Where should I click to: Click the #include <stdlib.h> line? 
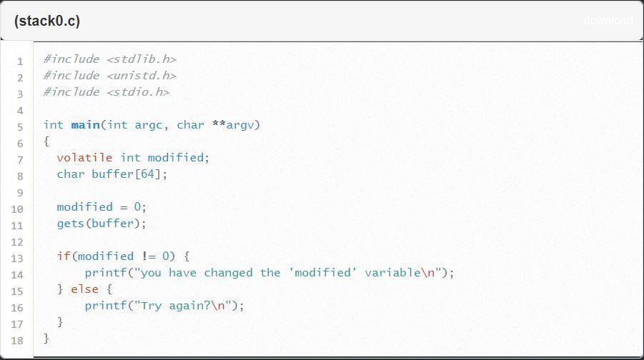pos(109,59)
